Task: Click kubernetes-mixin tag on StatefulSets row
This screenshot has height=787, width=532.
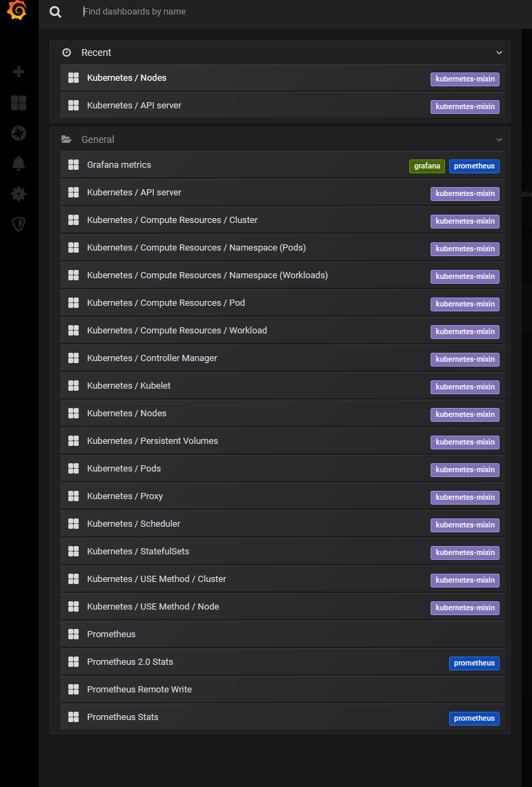Action: tap(465, 552)
